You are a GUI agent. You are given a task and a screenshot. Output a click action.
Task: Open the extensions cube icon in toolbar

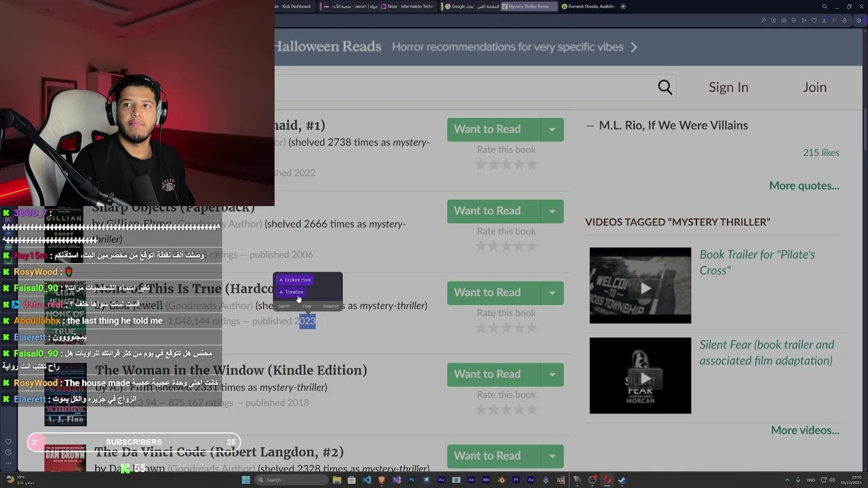859,20
